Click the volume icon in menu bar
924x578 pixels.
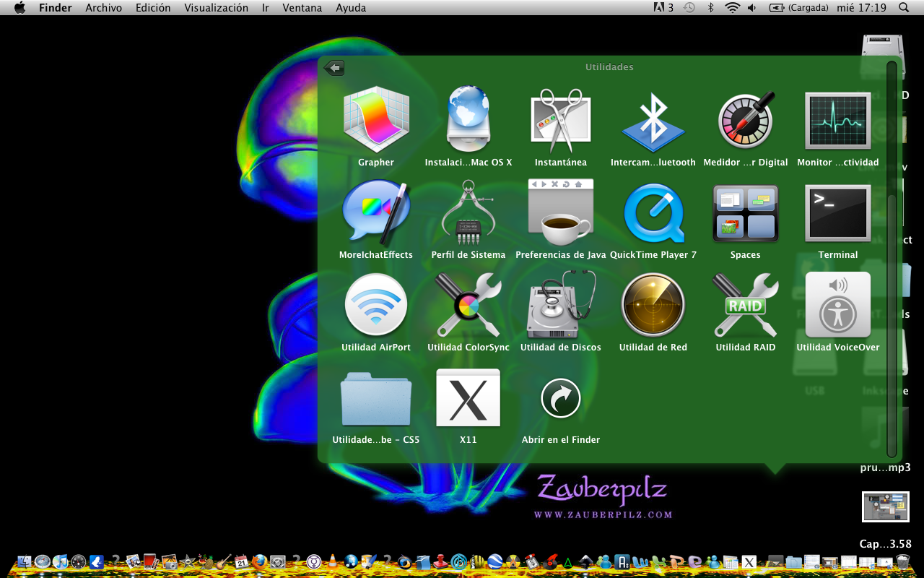(x=752, y=8)
